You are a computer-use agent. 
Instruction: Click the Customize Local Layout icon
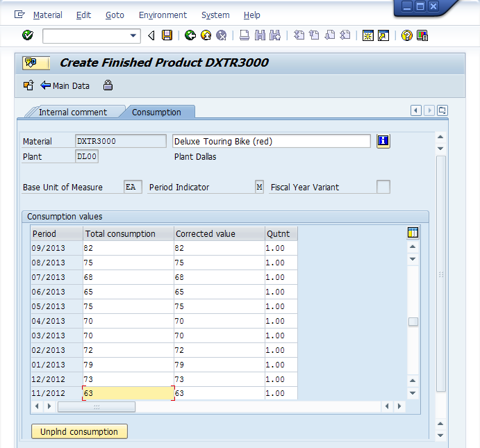pos(422,35)
